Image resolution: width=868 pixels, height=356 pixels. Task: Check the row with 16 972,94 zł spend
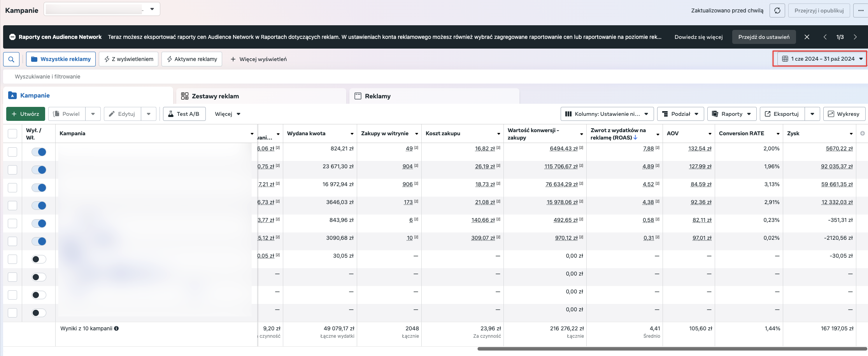[12, 187]
